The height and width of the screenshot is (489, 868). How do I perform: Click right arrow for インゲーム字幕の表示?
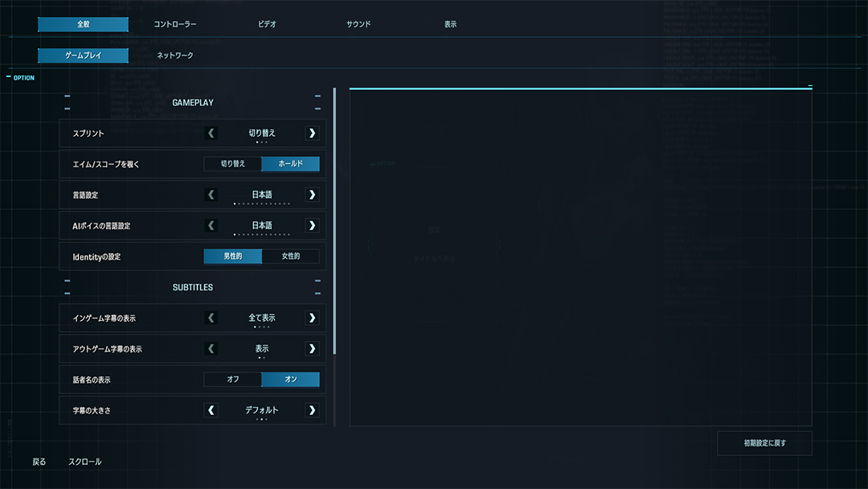(312, 318)
